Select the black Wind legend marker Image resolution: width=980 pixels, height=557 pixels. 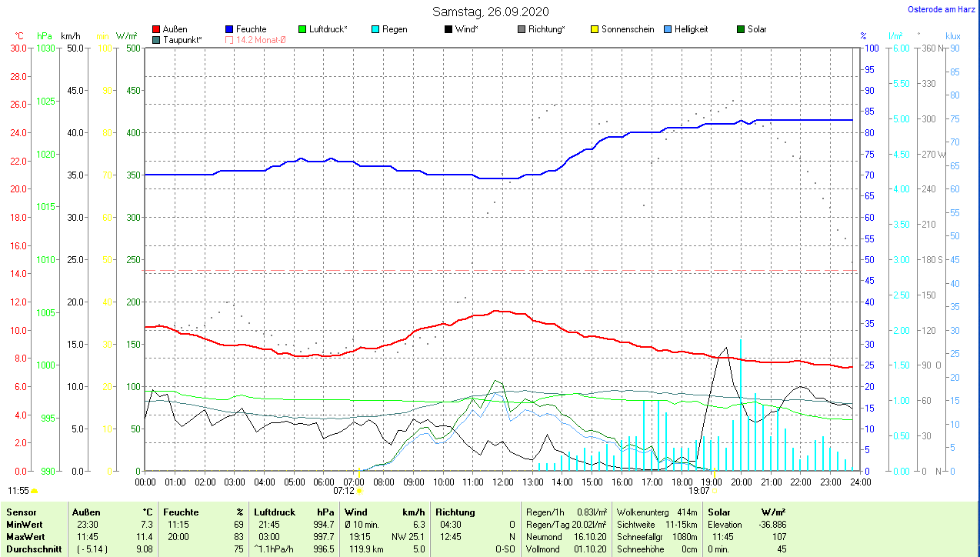pyautogui.click(x=448, y=30)
